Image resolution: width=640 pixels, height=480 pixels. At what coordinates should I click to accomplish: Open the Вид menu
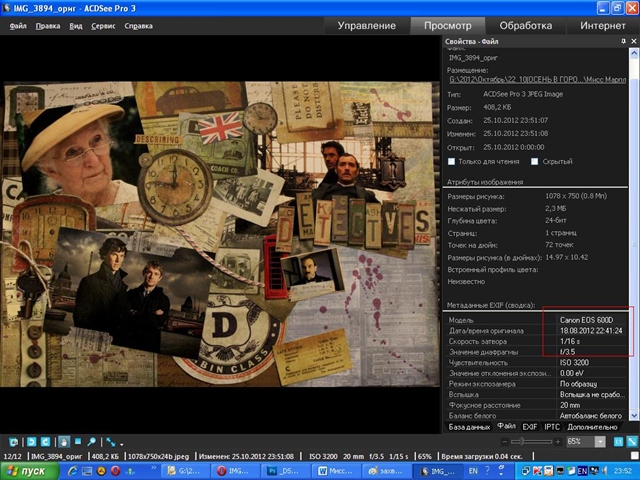click(76, 26)
